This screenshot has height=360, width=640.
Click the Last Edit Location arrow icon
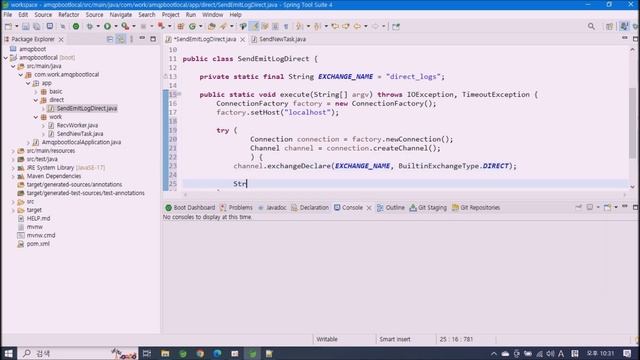coord(335,27)
